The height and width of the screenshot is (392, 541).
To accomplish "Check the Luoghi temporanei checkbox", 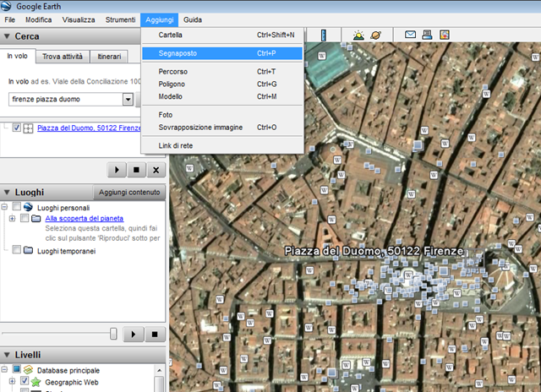I will click(16, 249).
